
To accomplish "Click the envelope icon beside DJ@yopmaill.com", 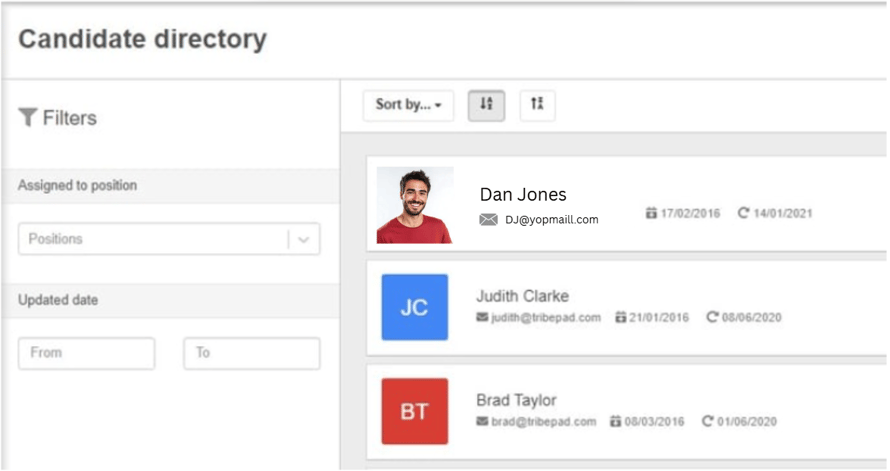I will coord(488,220).
